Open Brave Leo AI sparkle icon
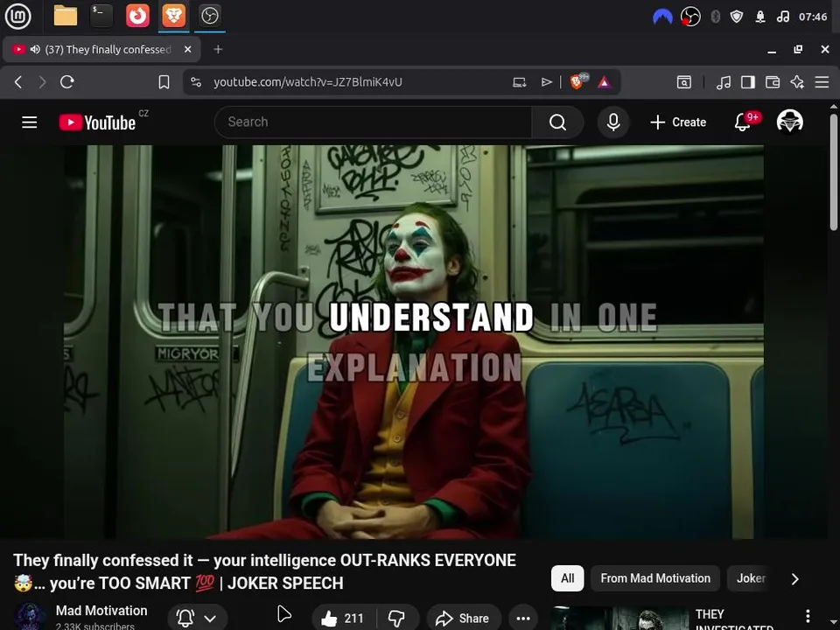Screen dimensions: 840x630 coord(797,82)
